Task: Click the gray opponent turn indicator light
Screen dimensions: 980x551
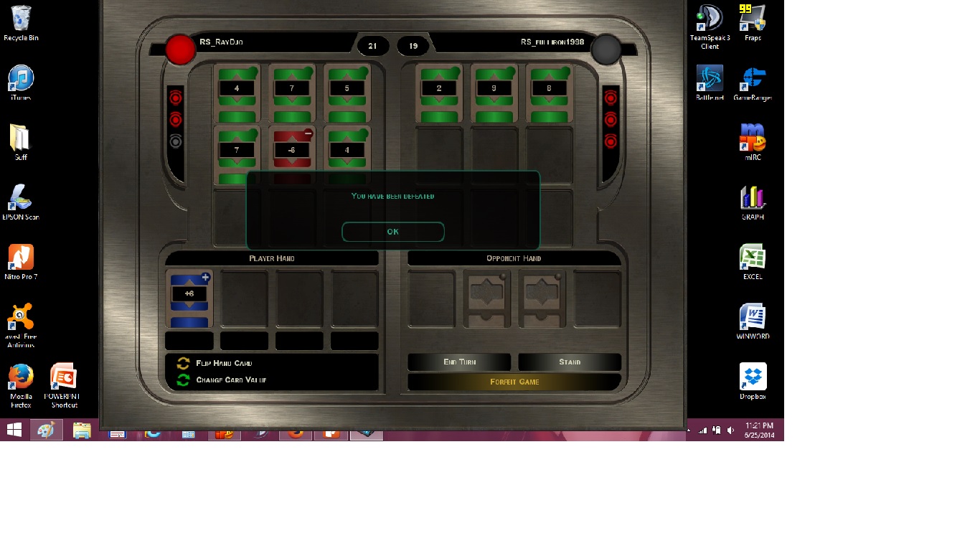Action: click(606, 50)
